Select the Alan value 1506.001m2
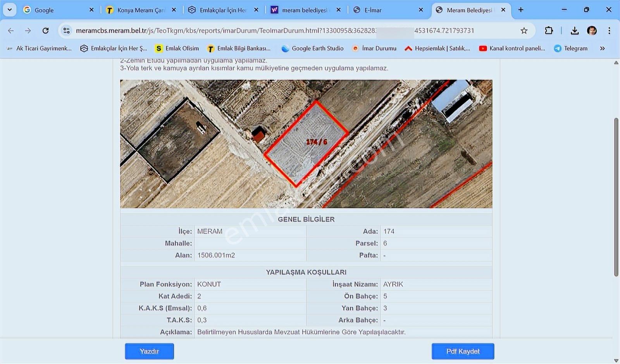Image resolution: width=620 pixels, height=364 pixels. (x=216, y=255)
